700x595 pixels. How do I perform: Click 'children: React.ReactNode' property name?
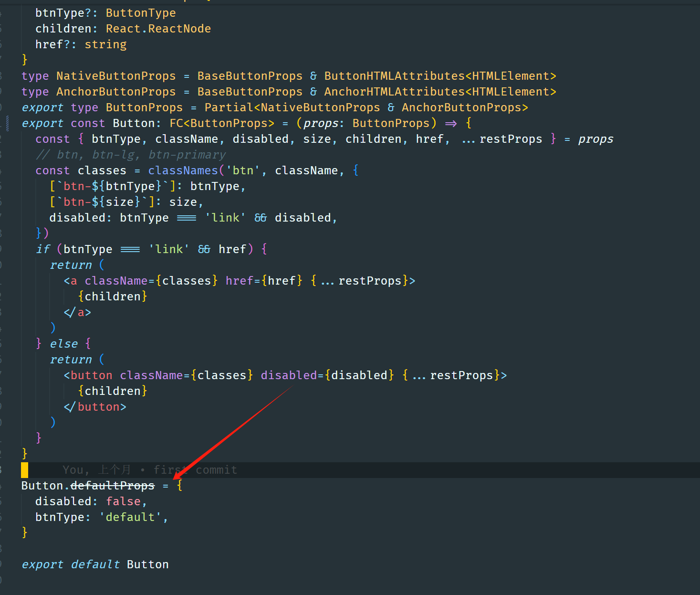pos(63,29)
